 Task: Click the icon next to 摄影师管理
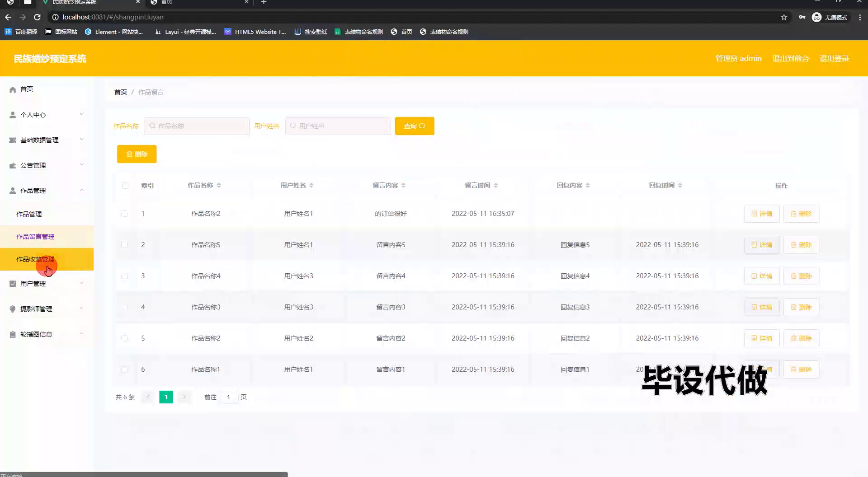pyautogui.click(x=13, y=309)
